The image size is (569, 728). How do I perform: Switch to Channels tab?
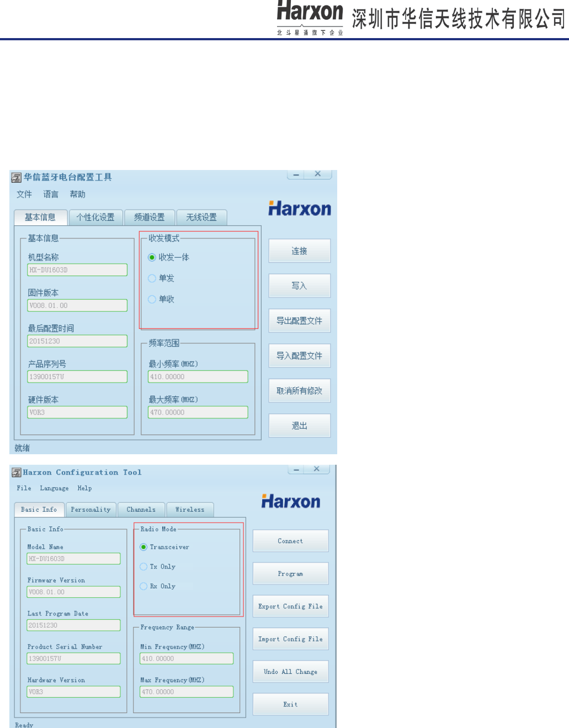(x=141, y=509)
